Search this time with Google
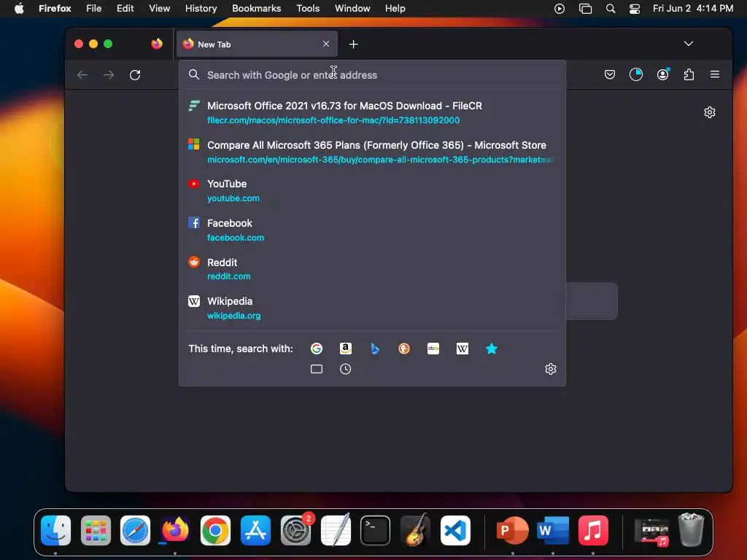 (317, 349)
